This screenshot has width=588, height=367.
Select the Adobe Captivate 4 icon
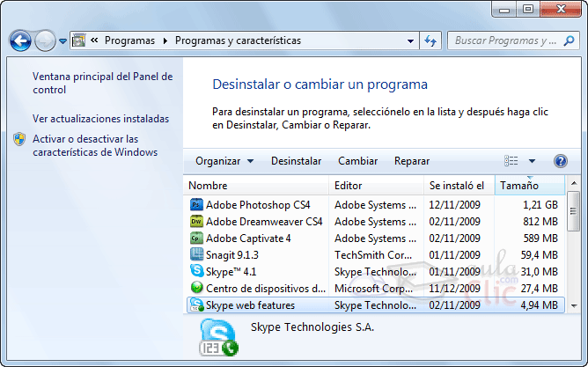pyautogui.click(x=196, y=239)
